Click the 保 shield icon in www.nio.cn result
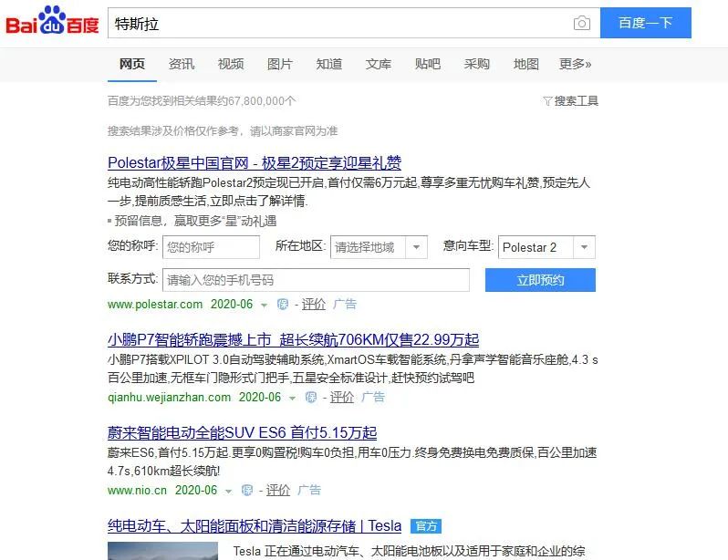Viewport: 728px width, 560px height. point(247,490)
